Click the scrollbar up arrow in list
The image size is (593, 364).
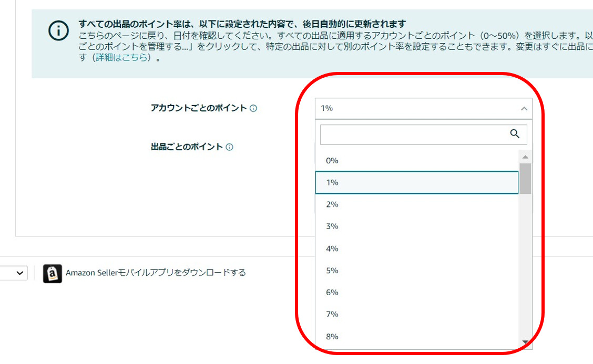click(x=525, y=157)
